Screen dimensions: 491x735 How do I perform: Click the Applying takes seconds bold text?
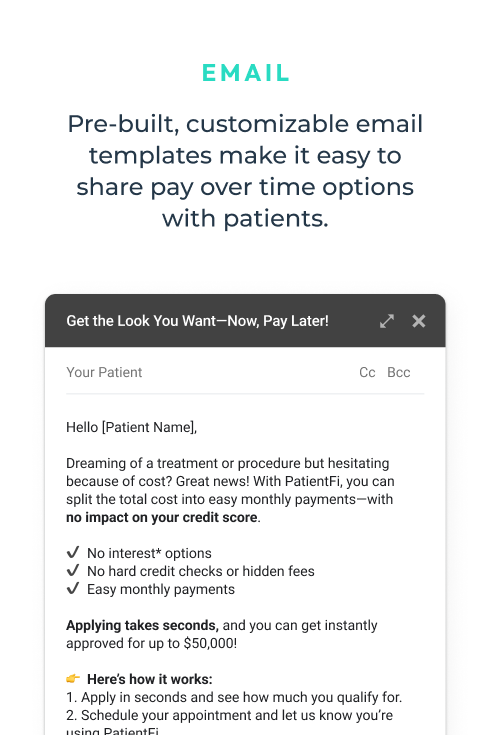pyautogui.click(x=142, y=625)
